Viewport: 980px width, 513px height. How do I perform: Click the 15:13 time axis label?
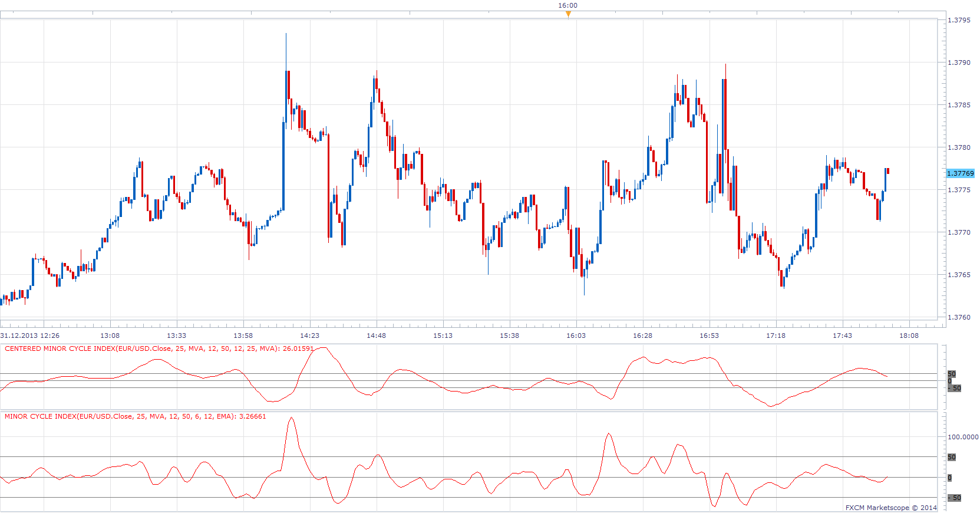tap(443, 336)
